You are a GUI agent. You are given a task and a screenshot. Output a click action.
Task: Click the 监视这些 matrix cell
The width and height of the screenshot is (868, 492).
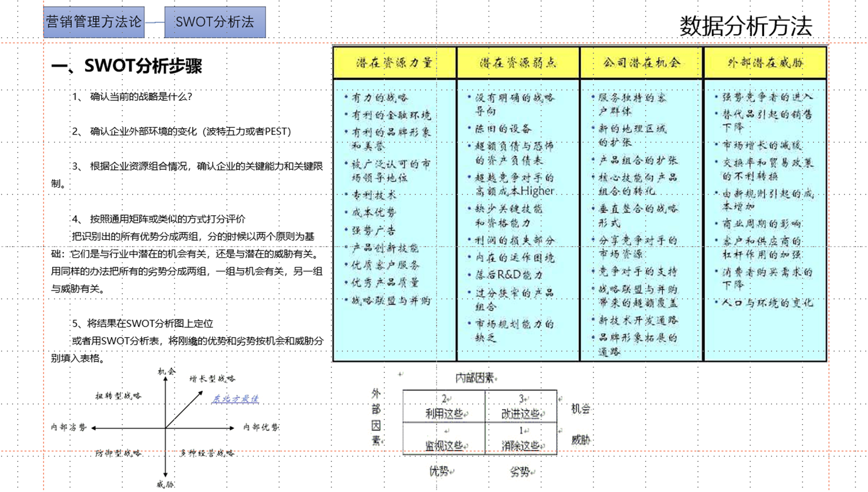[x=444, y=445]
